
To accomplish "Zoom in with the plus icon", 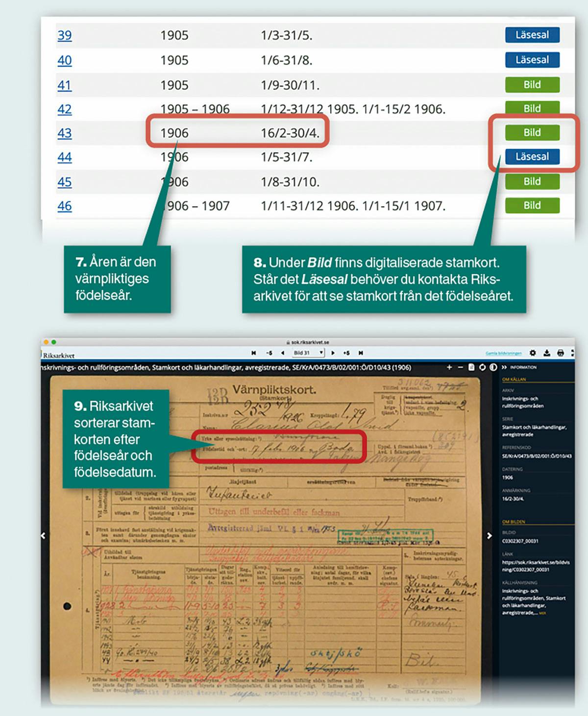I will pyautogui.click(x=449, y=367).
